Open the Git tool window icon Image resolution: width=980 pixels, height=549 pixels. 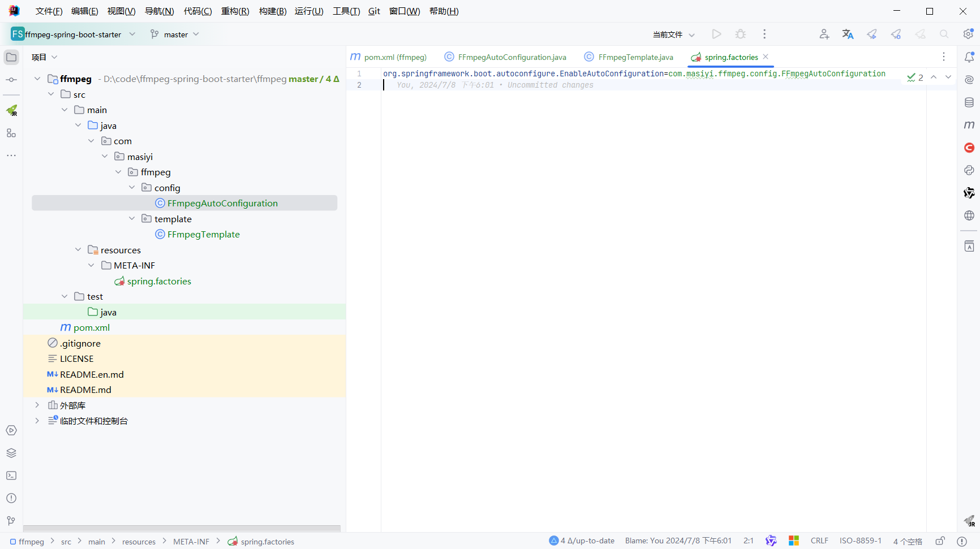pos(11,521)
